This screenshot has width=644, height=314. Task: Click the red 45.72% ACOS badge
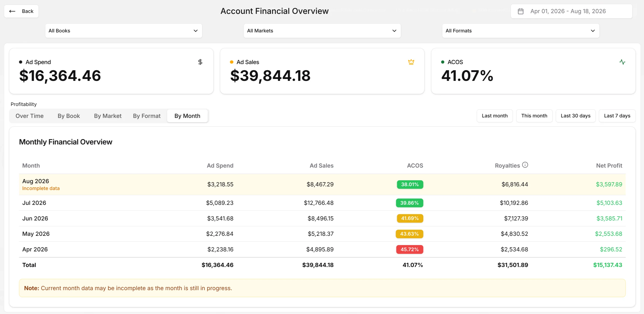click(409, 249)
